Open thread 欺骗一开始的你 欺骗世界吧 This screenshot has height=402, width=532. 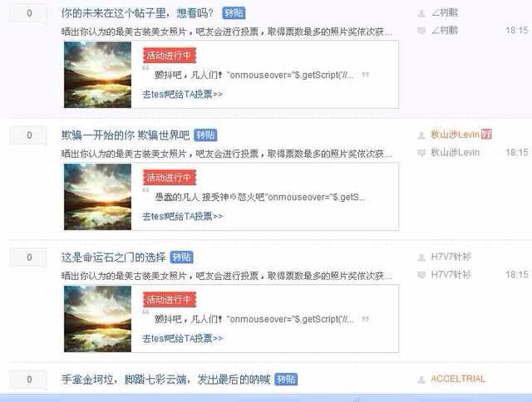click(126, 135)
